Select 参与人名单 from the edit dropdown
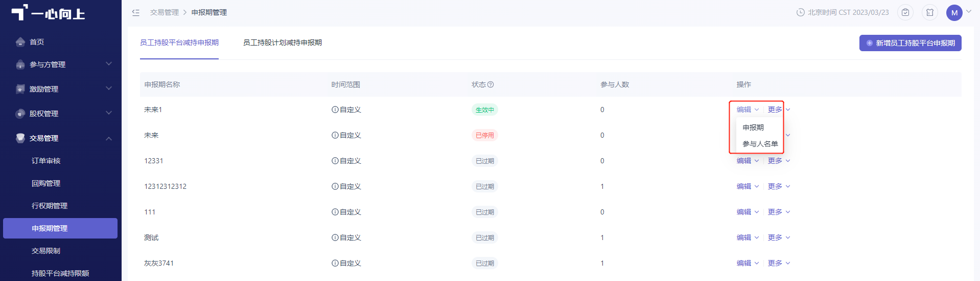The image size is (980, 281). point(760,144)
